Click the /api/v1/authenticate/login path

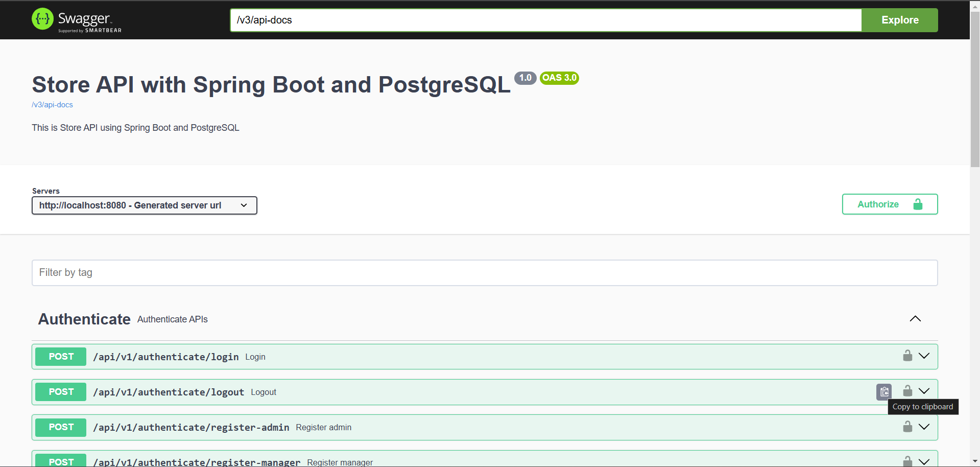coord(166,357)
